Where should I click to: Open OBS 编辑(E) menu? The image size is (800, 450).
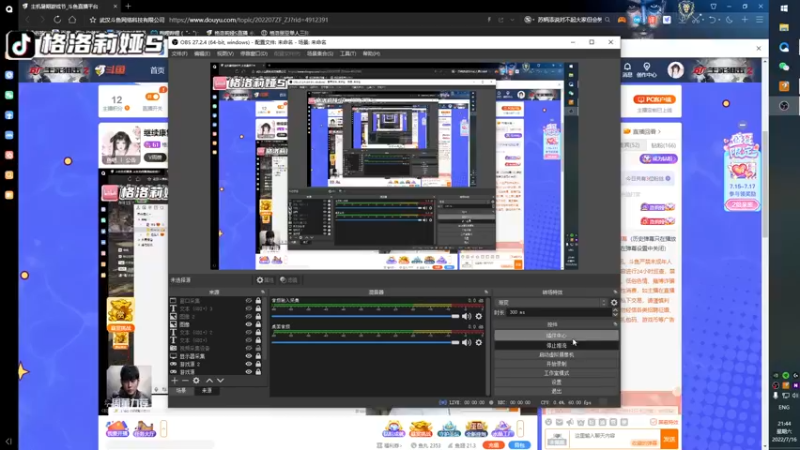coord(202,54)
